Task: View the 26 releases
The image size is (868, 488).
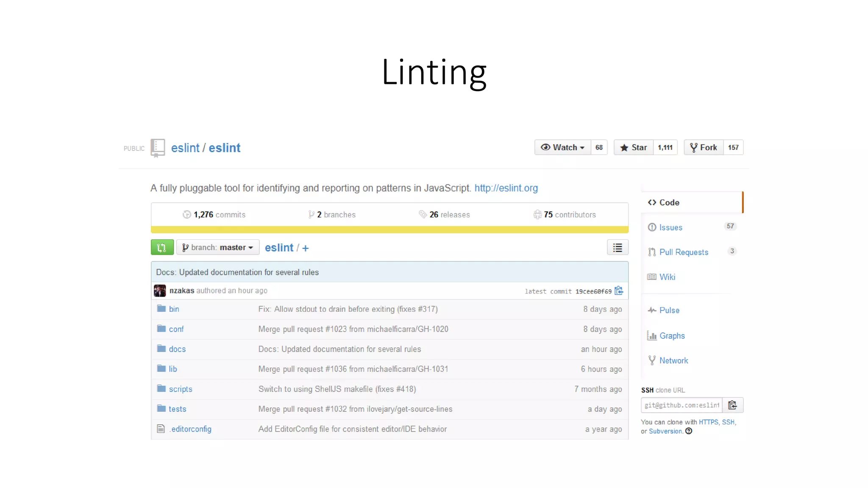Action: (x=444, y=215)
